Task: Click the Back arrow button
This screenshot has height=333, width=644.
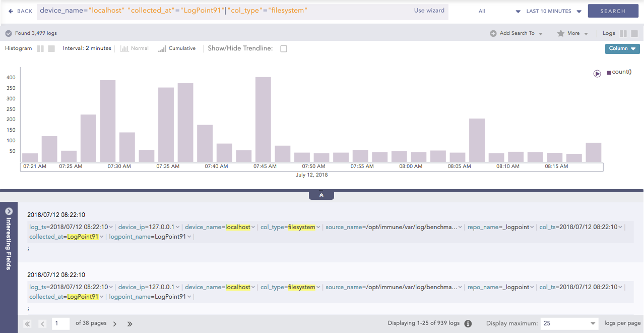Action: click(x=20, y=11)
